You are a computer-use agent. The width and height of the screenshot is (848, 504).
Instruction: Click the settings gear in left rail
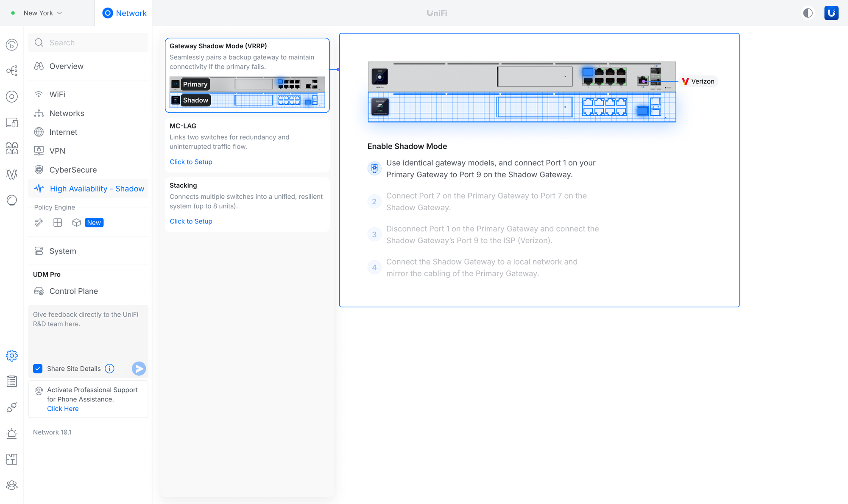(x=12, y=355)
